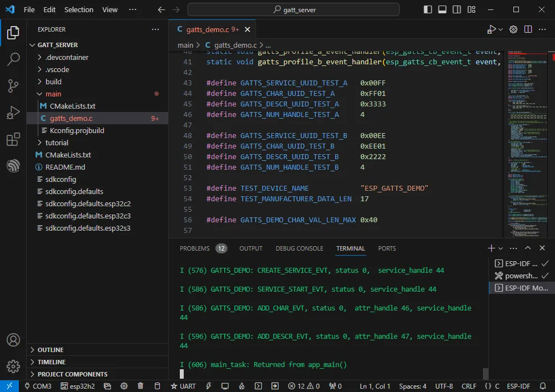
Task: Click the gatt_server search box
Action: pyautogui.click(x=293, y=9)
